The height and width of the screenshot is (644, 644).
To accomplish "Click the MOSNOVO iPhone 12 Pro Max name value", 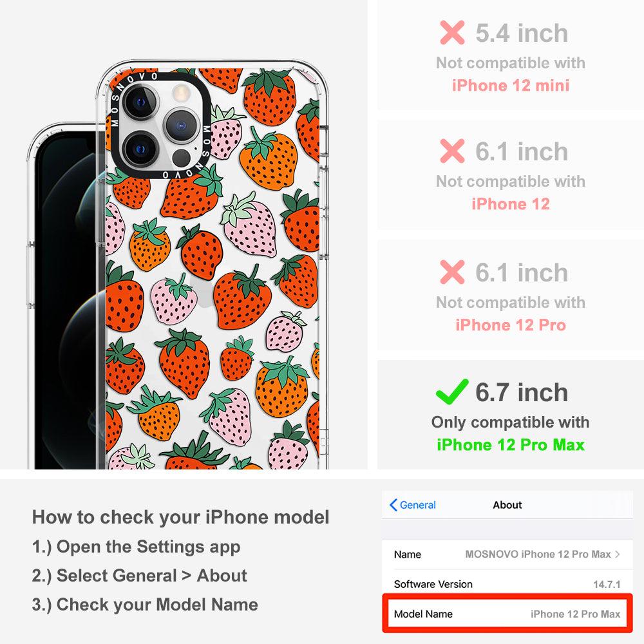I will pyautogui.click(x=538, y=554).
